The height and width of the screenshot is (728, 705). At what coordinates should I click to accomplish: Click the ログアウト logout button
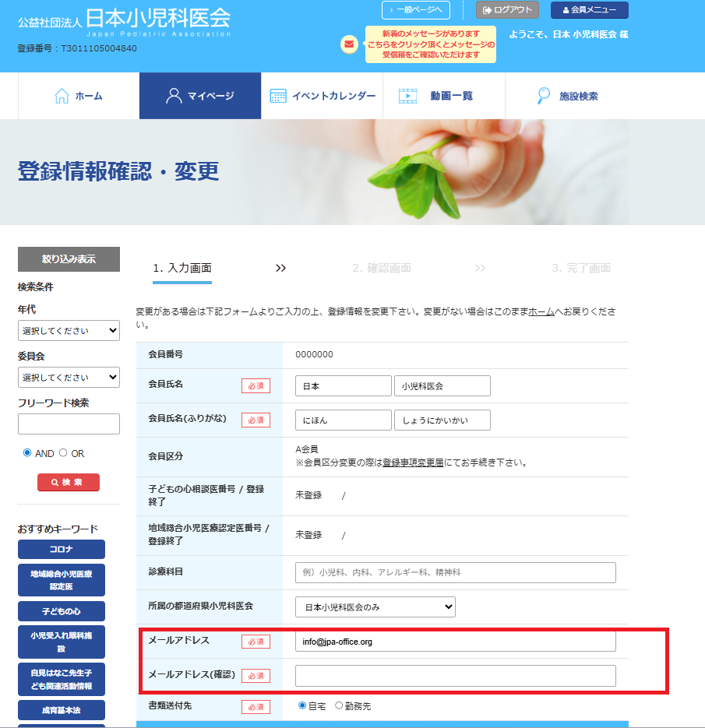(507, 10)
